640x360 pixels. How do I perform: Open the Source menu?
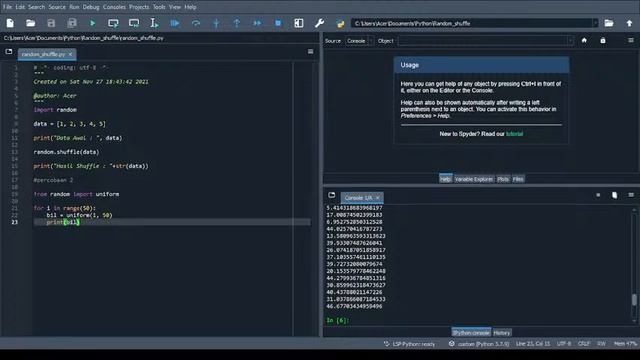[x=57, y=7]
